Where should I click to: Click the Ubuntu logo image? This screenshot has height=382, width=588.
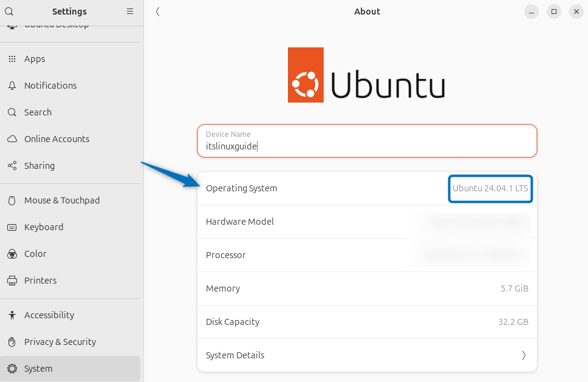point(367,75)
